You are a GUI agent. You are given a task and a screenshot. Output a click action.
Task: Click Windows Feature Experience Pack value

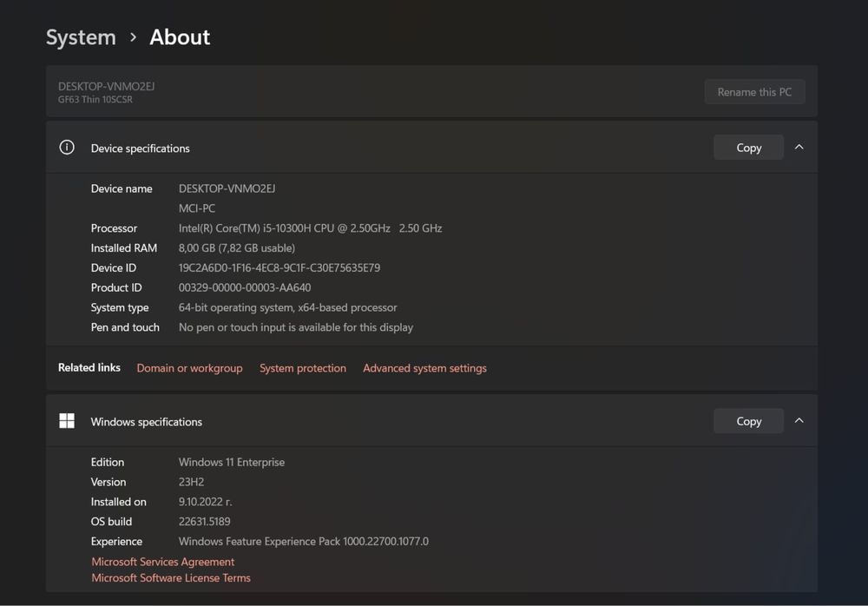pyautogui.click(x=303, y=541)
